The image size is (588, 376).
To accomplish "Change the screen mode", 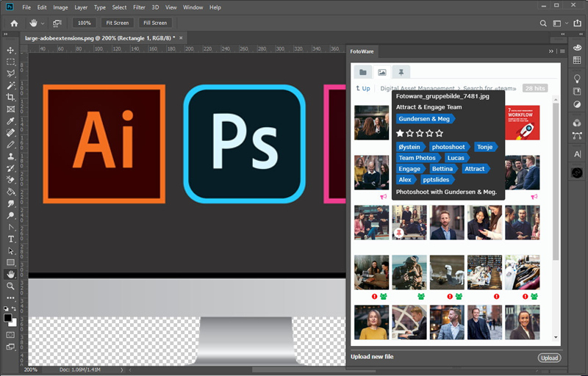I will (10, 347).
